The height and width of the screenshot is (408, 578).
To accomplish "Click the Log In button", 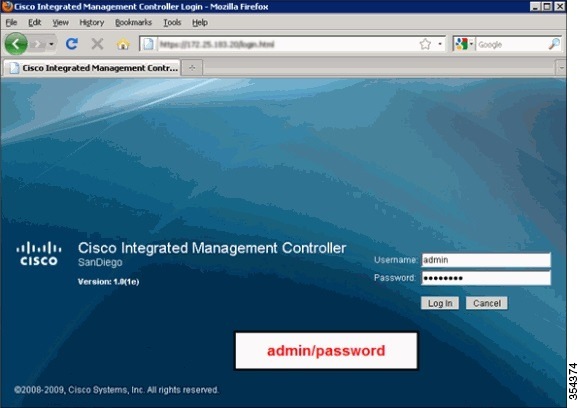I will [440, 303].
